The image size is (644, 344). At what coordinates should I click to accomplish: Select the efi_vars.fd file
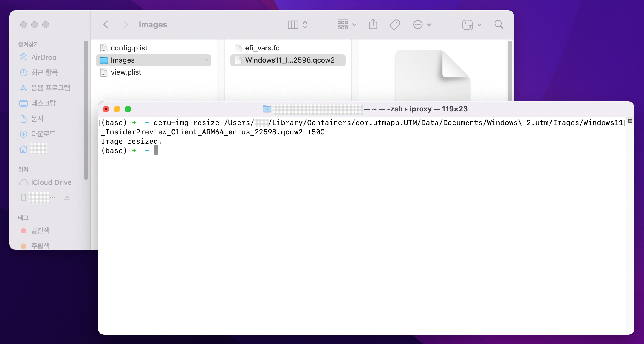[262, 48]
